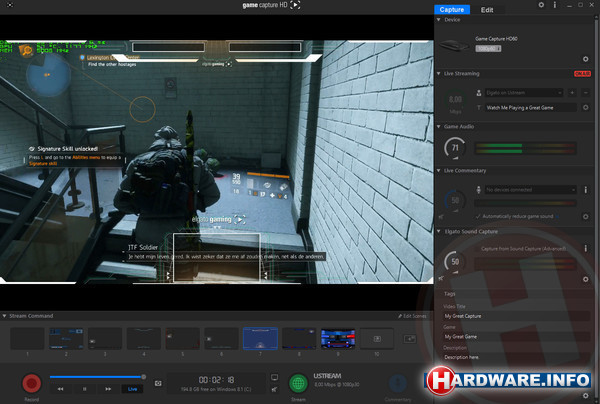Open Live Commentary settings gear

(x=585, y=217)
